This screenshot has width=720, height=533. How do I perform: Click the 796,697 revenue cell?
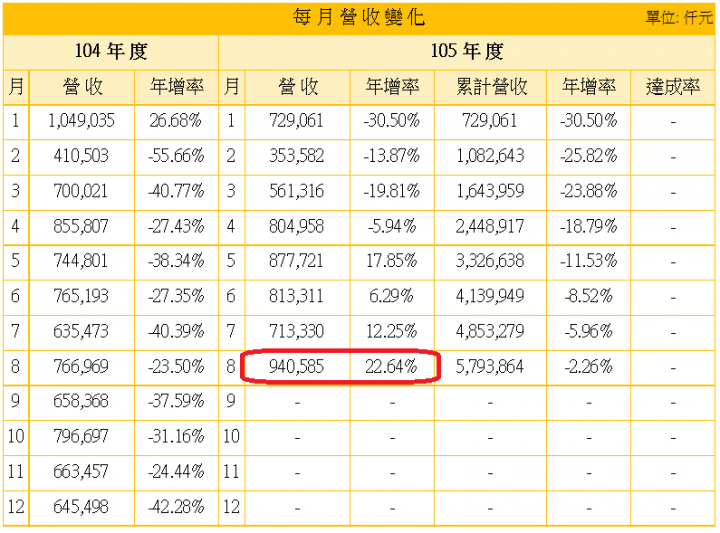point(82,437)
